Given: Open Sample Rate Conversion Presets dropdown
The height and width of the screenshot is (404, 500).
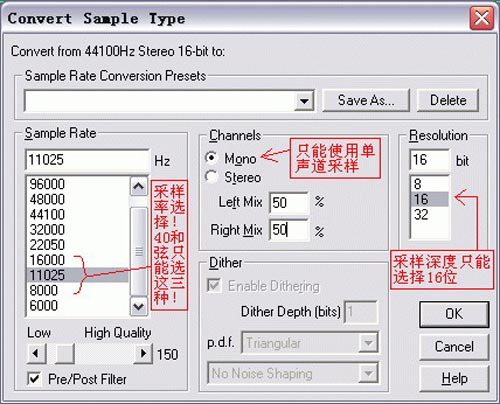Looking at the screenshot, I should pos(304,101).
